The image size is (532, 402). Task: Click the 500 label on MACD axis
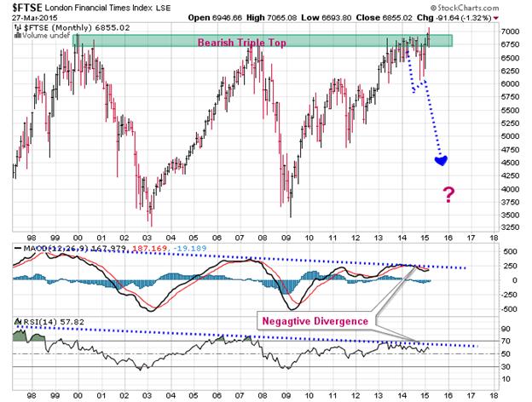(511, 251)
